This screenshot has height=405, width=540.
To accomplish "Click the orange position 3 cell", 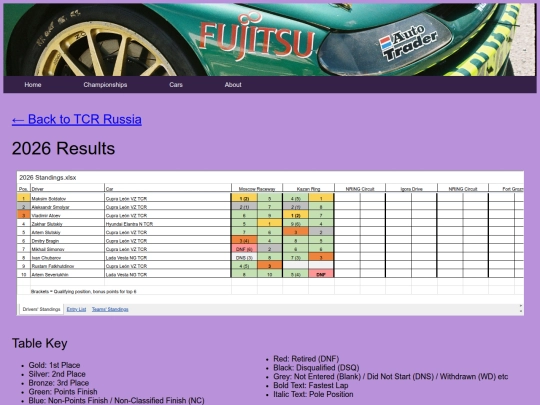I will (23, 216).
